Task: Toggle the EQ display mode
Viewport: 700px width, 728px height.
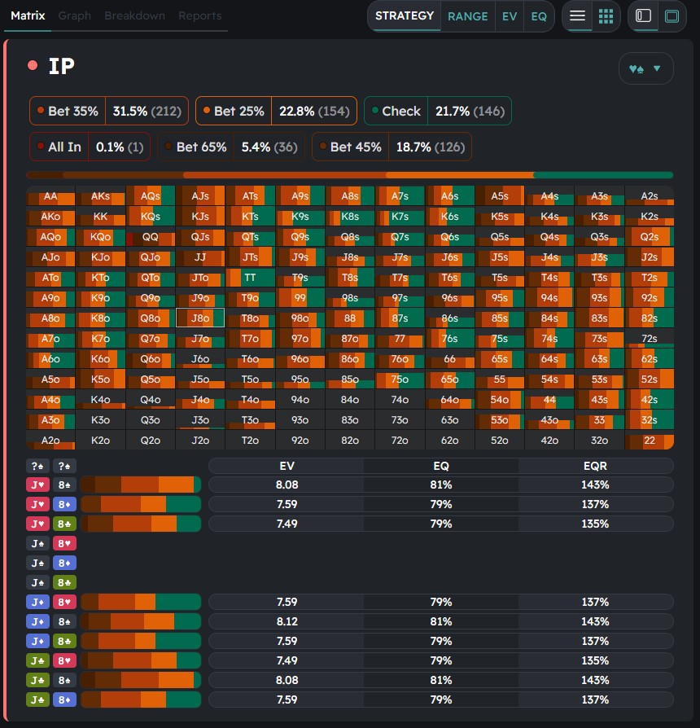Action: point(538,16)
